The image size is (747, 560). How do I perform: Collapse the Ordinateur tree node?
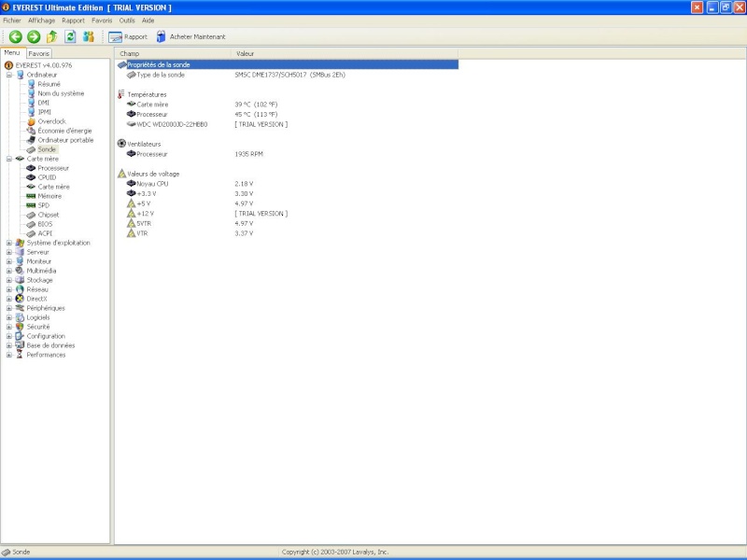(x=9, y=75)
